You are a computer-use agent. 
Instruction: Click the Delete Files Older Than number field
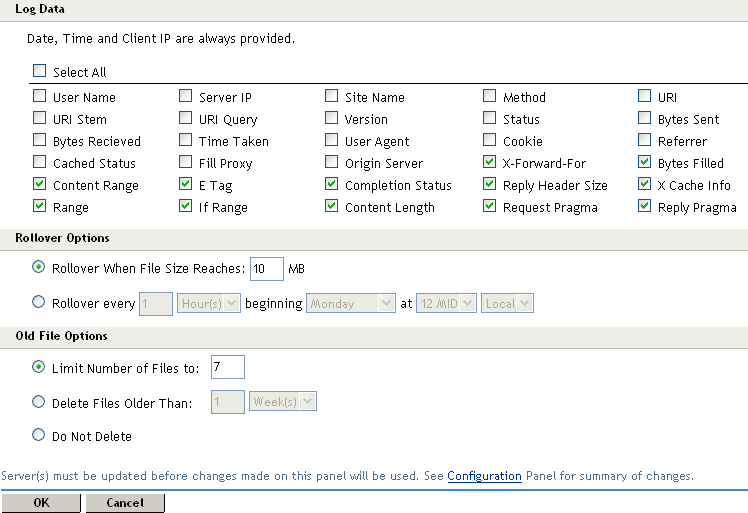pyautogui.click(x=228, y=402)
